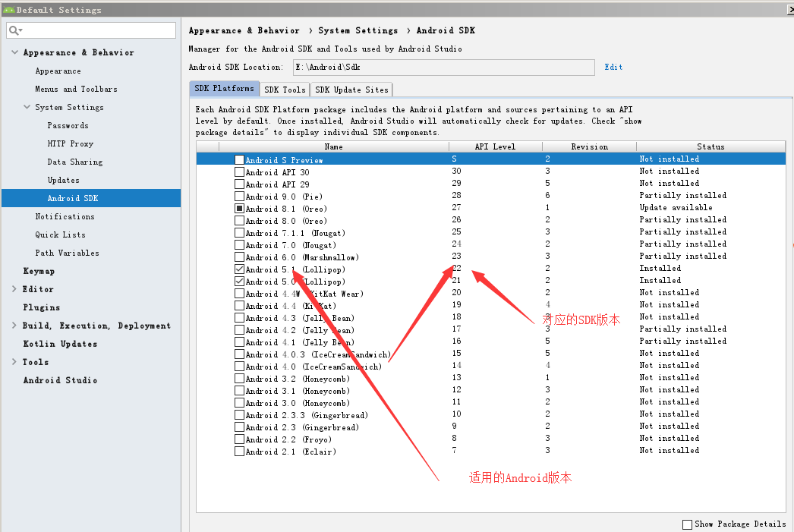Toggle the Android S Preview checkbox
Viewport: 794px width, 532px height.
pyautogui.click(x=240, y=159)
